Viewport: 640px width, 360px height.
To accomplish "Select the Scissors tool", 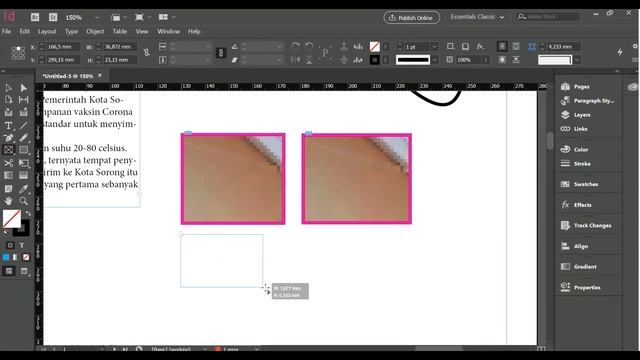I will pos(8,163).
